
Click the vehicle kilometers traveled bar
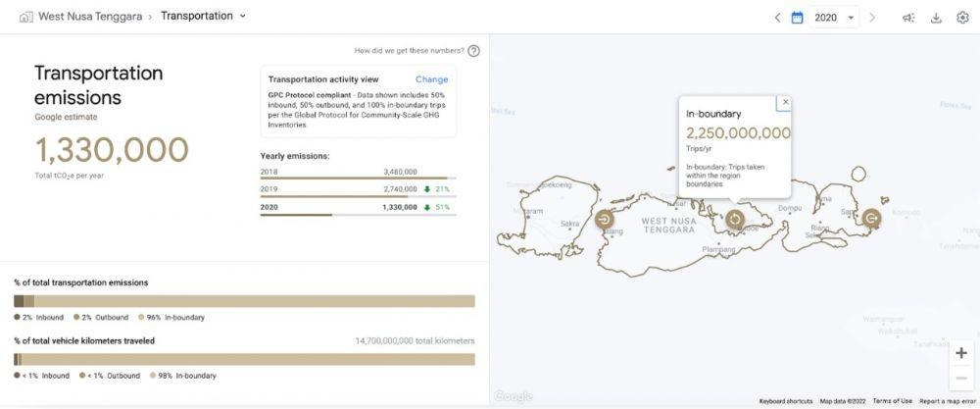click(x=244, y=359)
